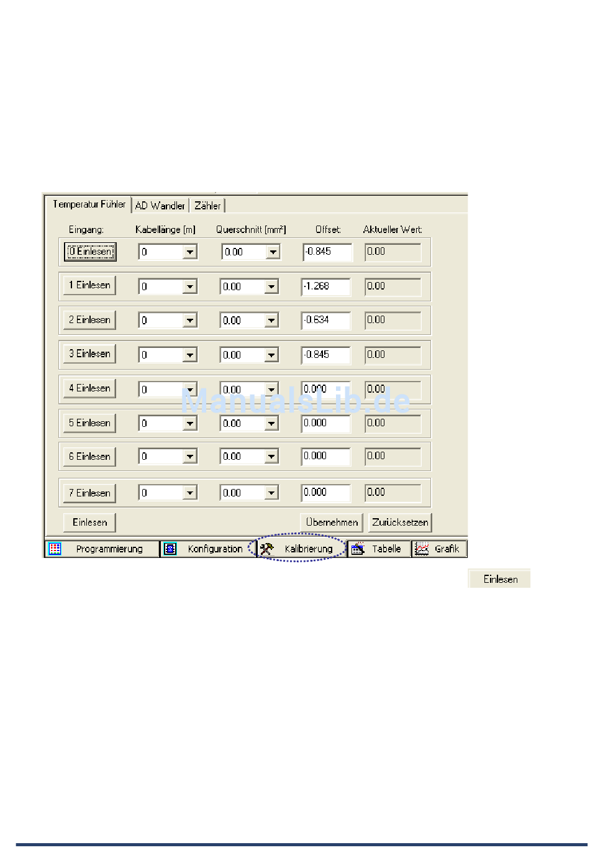This screenshot has width=590, height=868.
Task: Open Kabellänge dropdown for input 2
Action: click(190, 321)
